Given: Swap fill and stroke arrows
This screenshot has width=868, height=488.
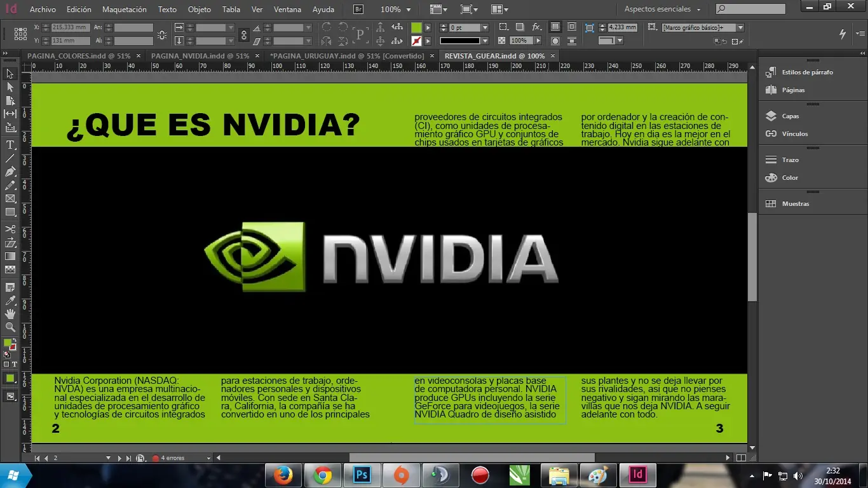Looking at the screenshot, I should pos(15,341).
